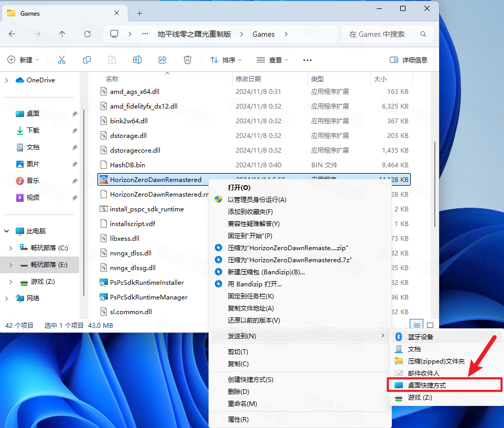The width and height of the screenshot is (504, 428).
Task: Click the Copy icon in toolbar
Action: pos(87,60)
